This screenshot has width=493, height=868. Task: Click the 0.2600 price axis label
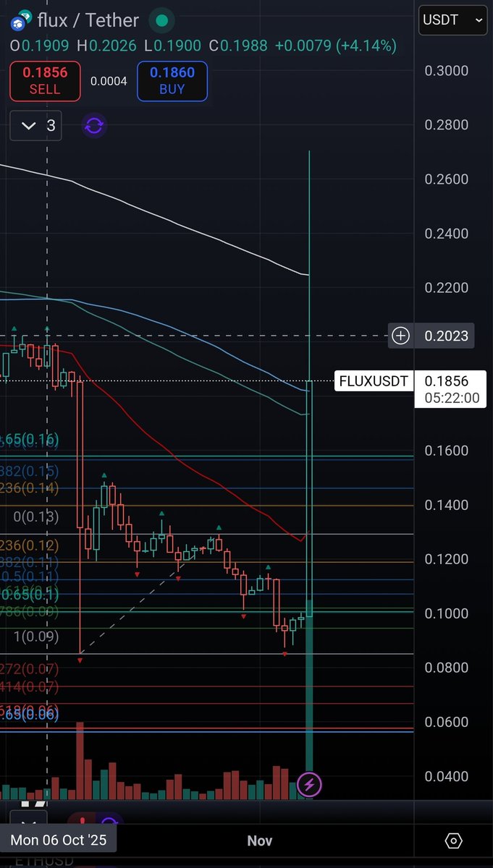(446, 179)
